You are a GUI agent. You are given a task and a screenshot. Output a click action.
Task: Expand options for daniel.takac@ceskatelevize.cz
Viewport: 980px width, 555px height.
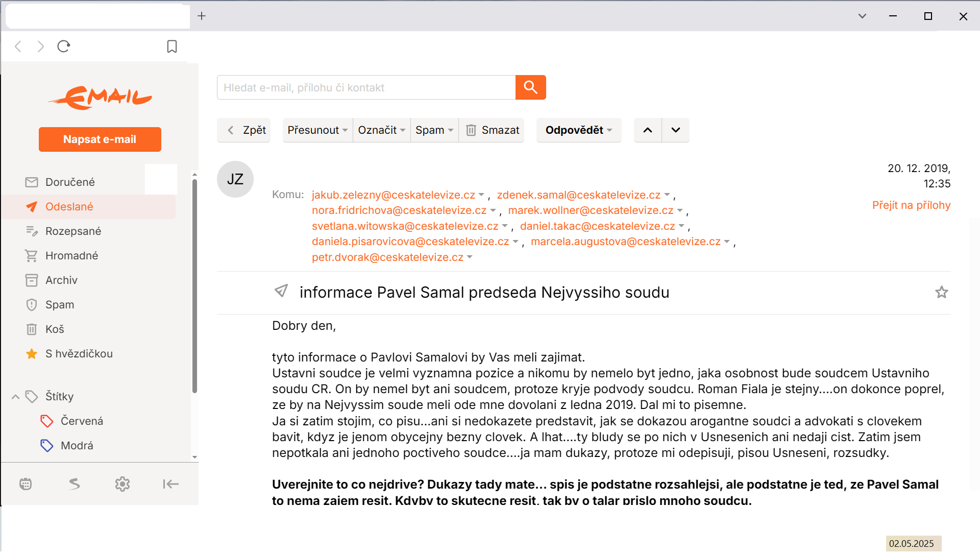(x=681, y=226)
